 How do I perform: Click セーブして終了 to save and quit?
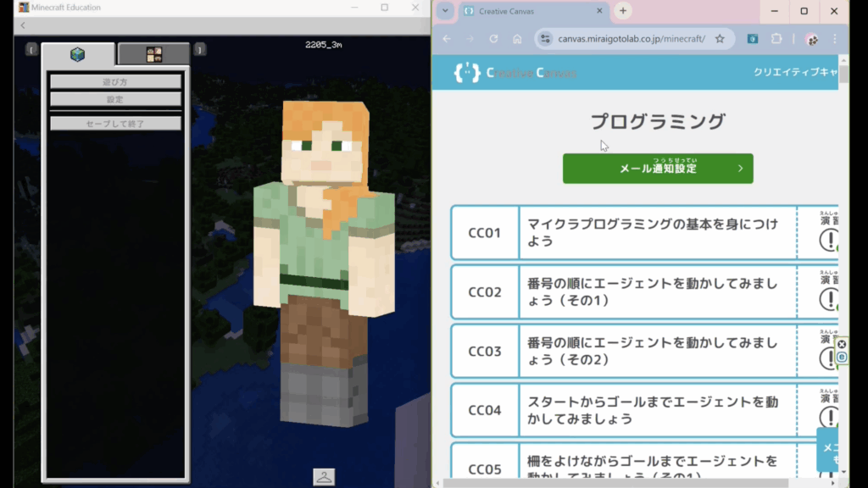115,124
